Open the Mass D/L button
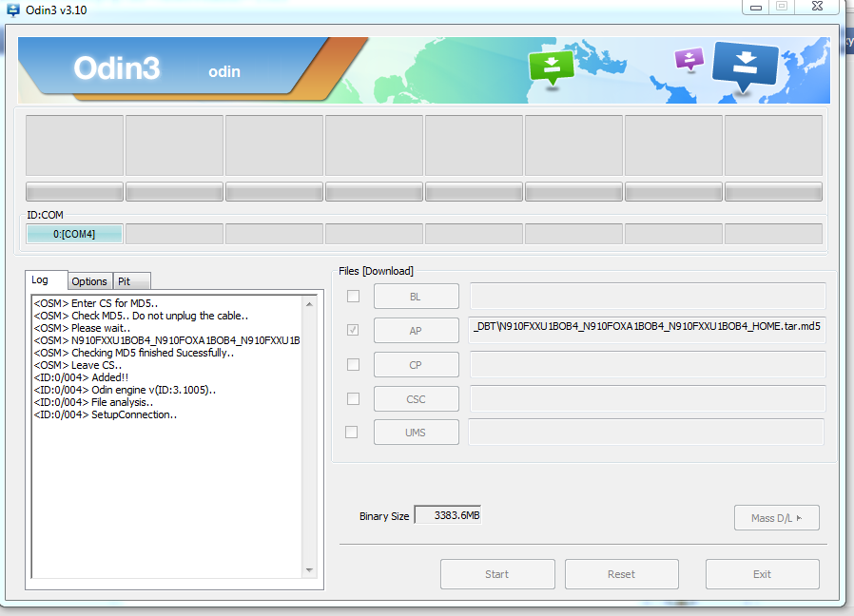Image resolution: width=854 pixels, height=616 pixels. tap(777, 517)
